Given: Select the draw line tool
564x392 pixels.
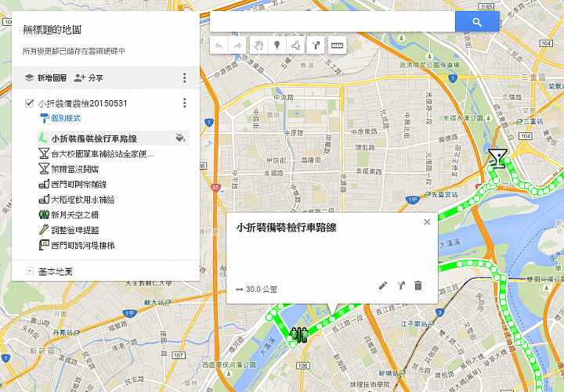Looking at the screenshot, I should (295, 45).
